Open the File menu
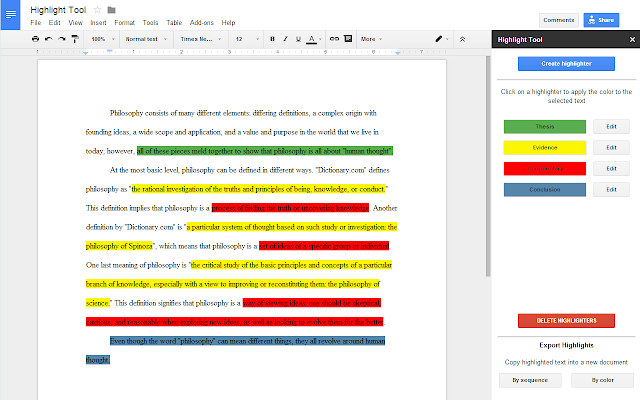This screenshot has height=400, width=640. [x=36, y=22]
